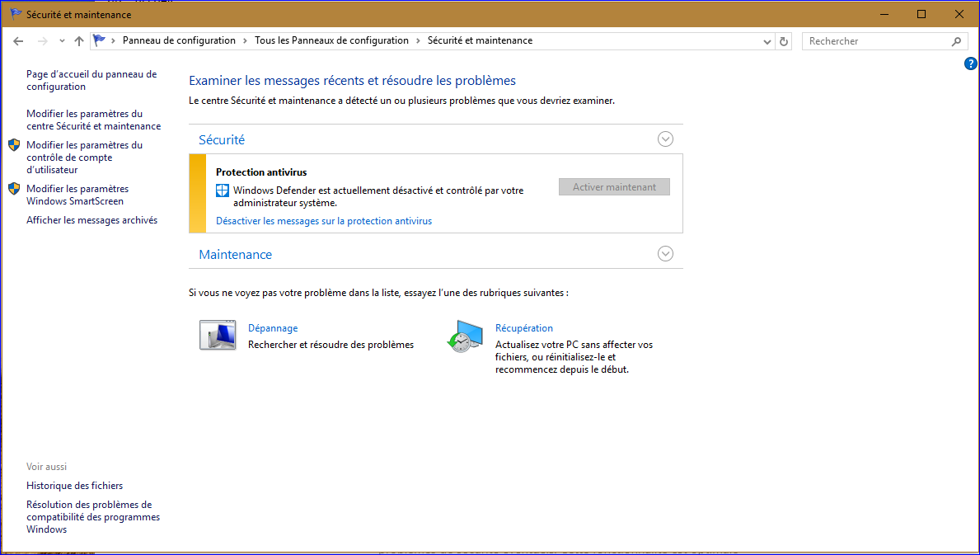
Task: Open 'Page d'accueil du panneau de configuration'
Action: pyautogui.click(x=91, y=80)
